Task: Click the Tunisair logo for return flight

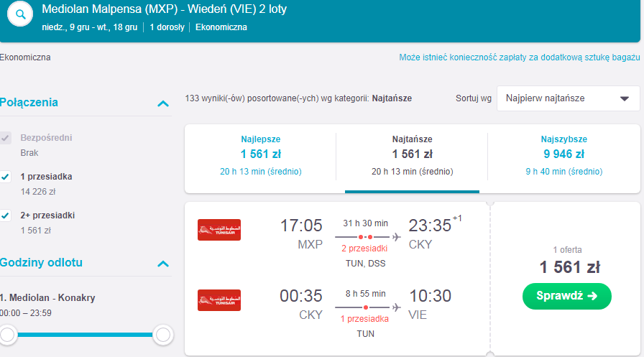Action: pyautogui.click(x=219, y=300)
